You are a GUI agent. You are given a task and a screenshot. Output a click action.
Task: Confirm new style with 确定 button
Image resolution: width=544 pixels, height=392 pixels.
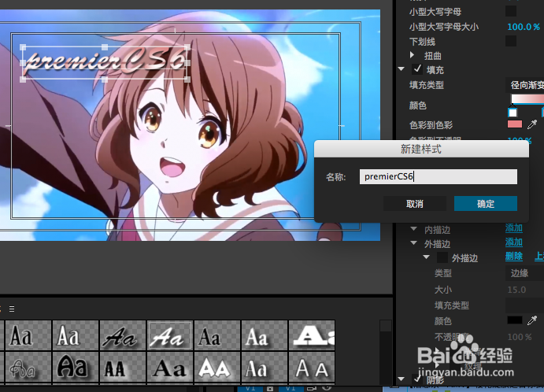pos(486,204)
